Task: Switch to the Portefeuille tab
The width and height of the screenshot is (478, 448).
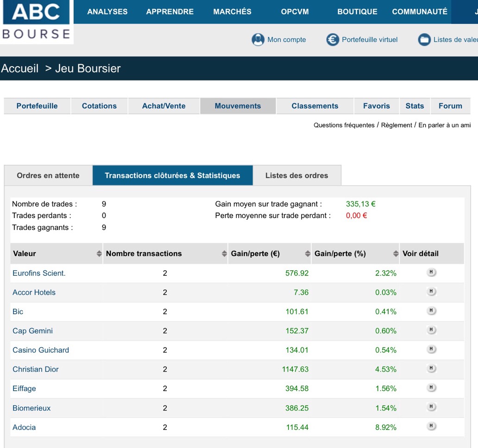Action: point(37,106)
